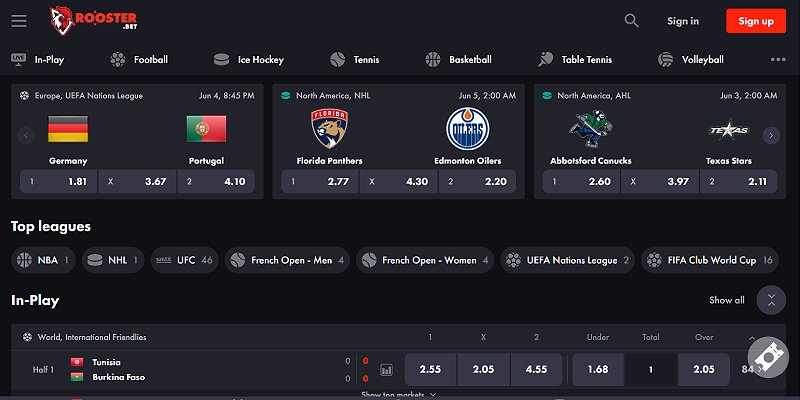Open World, International Friendlies league header
The height and width of the screenshot is (400, 800).
tap(92, 337)
